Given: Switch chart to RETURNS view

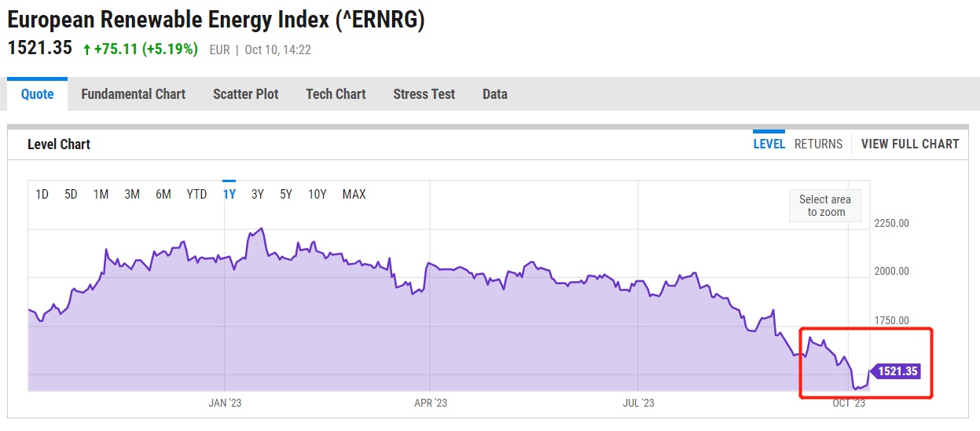Looking at the screenshot, I should tap(818, 144).
